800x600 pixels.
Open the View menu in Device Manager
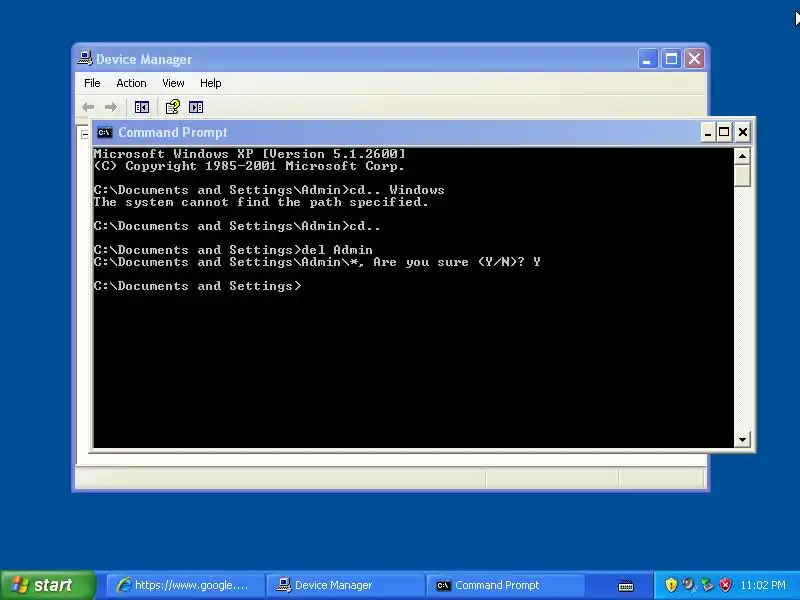tap(173, 83)
